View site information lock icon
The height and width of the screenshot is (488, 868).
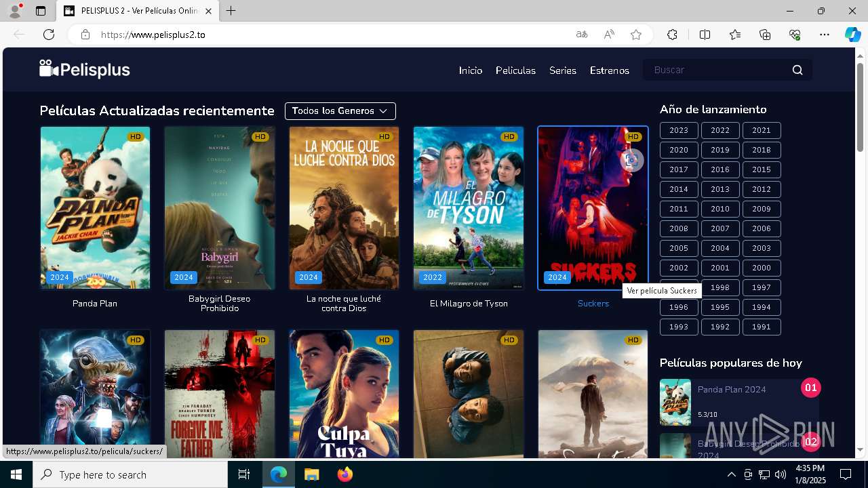[85, 35]
